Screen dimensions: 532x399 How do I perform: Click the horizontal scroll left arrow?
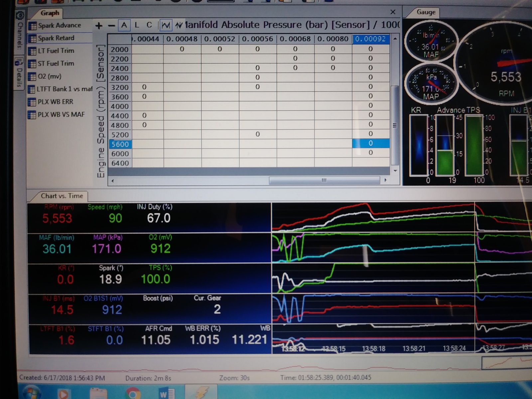pyautogui.click(x=113, y=181)
